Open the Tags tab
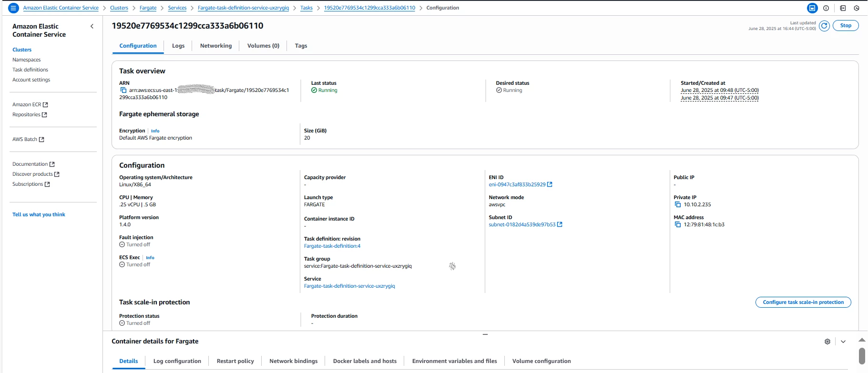This screenshot has width=868, height=373. [301, 46]
